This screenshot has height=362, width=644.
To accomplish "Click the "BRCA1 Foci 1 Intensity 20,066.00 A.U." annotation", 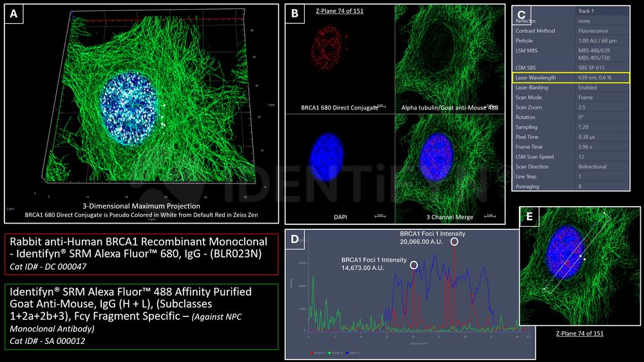I will point(433,238).
